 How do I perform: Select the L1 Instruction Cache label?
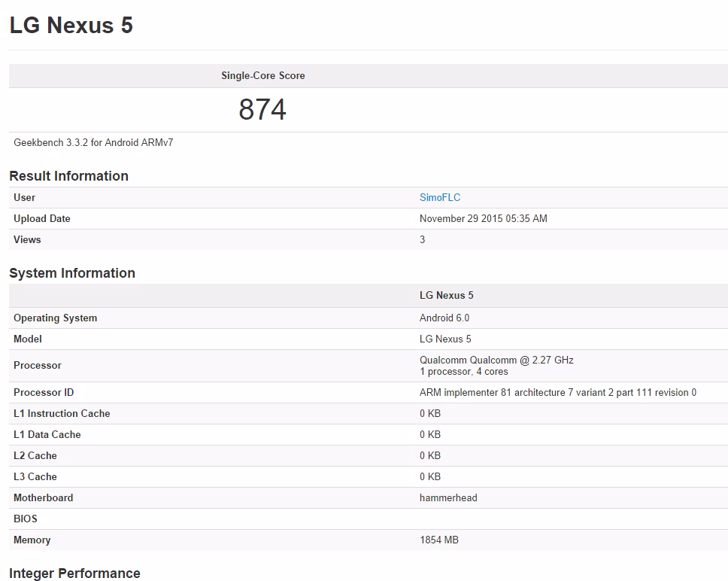[x=62, y=413]
